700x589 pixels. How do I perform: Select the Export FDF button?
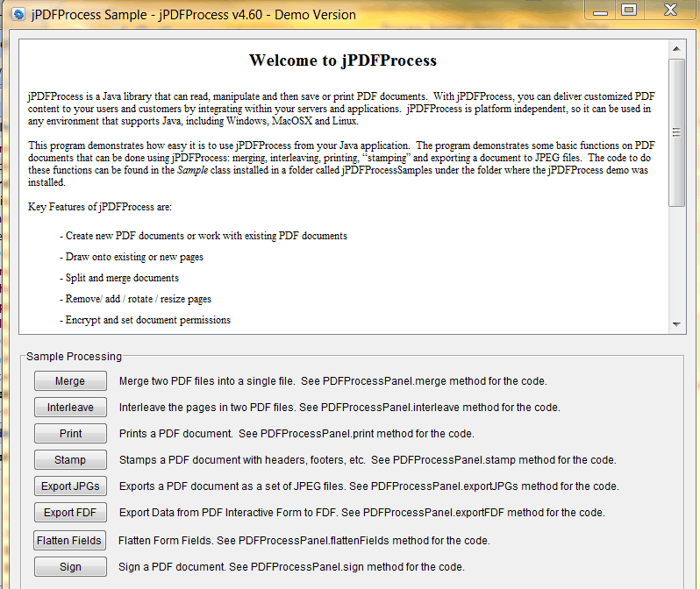(70, 512)
